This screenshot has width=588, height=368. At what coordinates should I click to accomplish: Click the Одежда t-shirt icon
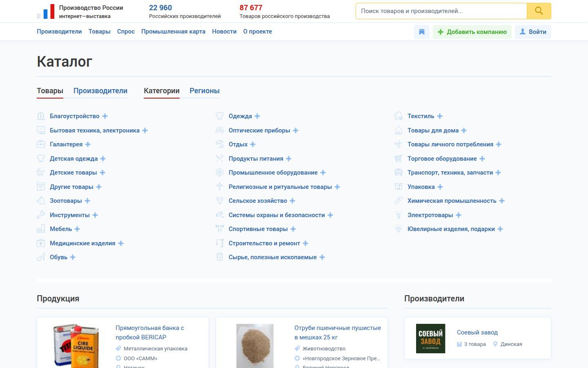[220, 116]
